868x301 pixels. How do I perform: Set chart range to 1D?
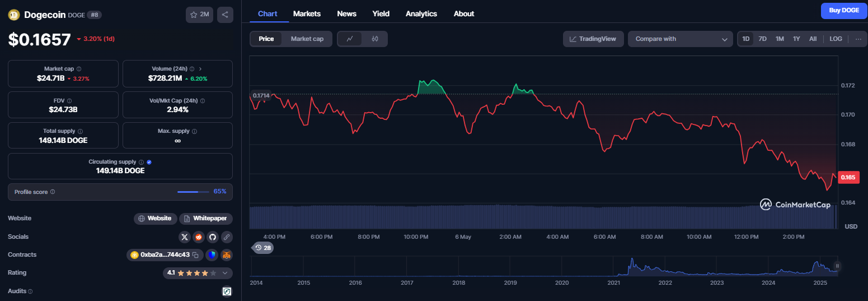746,39
